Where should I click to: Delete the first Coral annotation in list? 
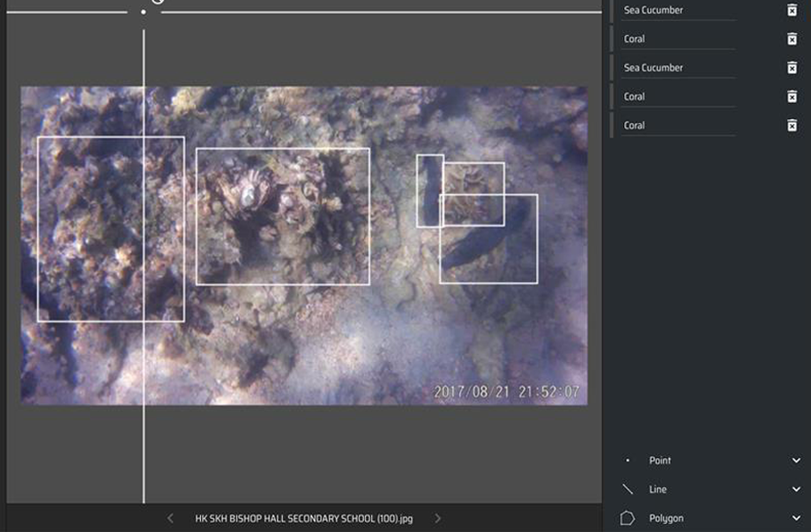point(792,39)
